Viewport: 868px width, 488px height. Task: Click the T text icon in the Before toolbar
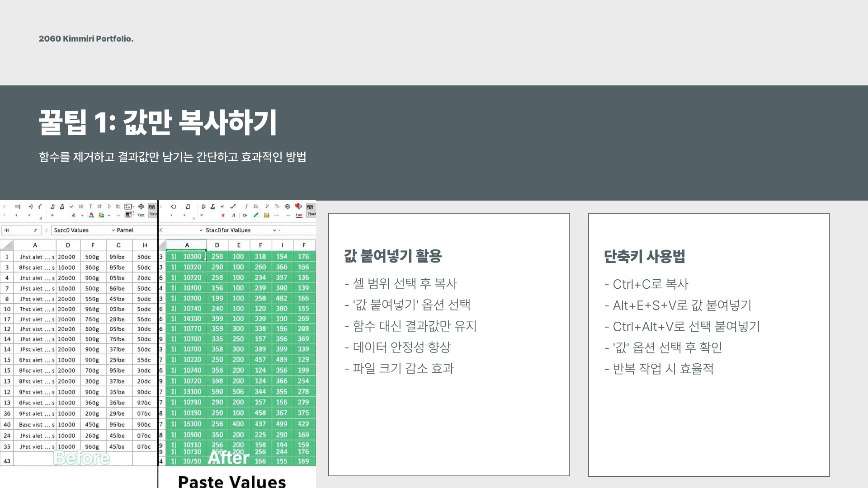point(90,206)
